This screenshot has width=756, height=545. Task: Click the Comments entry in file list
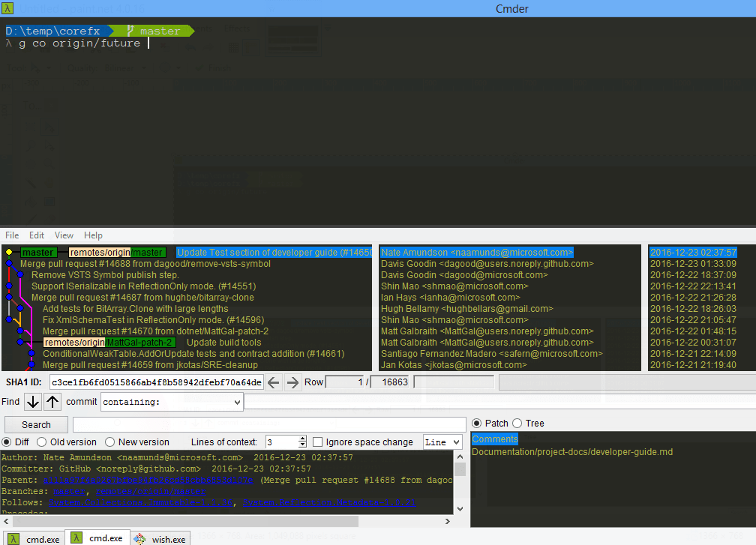[x=495, y=439]
